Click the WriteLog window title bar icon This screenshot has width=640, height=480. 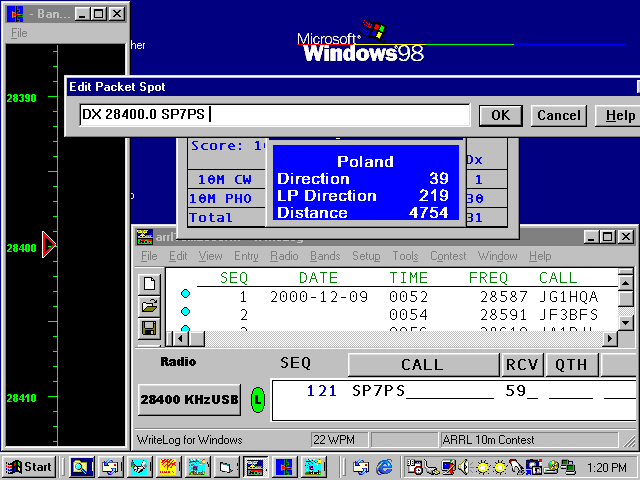[x=144, y=237]
